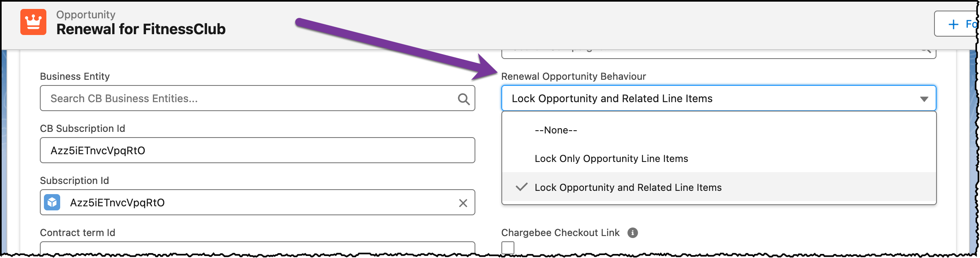
Task: Click the Chargebee Checkout Link info icon
Action: tap(632, 233)
